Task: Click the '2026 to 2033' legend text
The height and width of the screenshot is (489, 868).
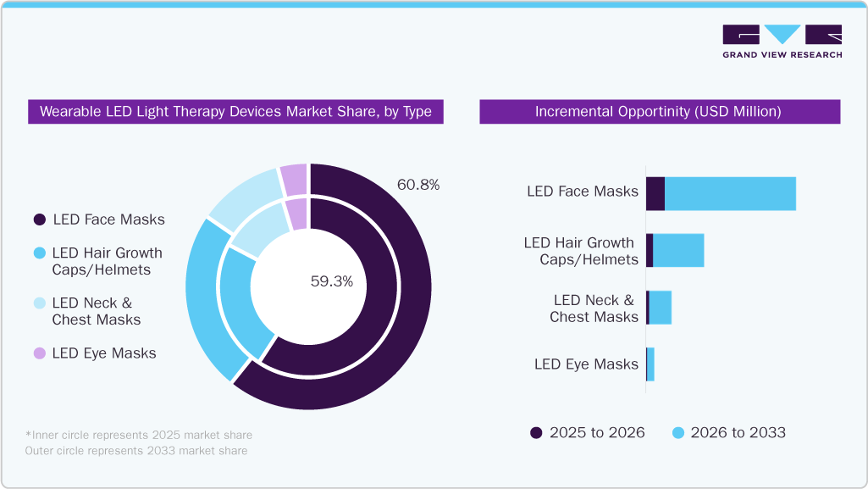Action: click(738, 433)
